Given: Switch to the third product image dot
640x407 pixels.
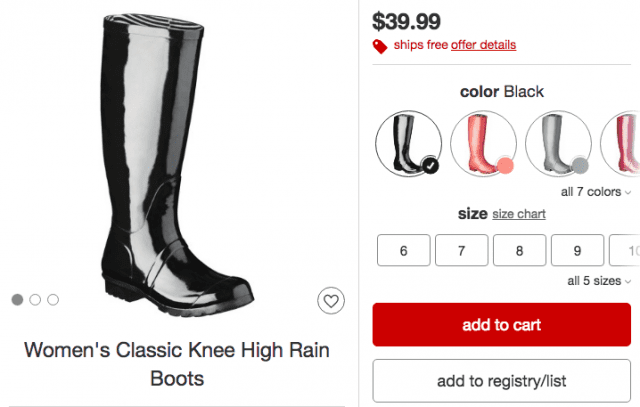Looking at the screenshot, I should 53,300.
